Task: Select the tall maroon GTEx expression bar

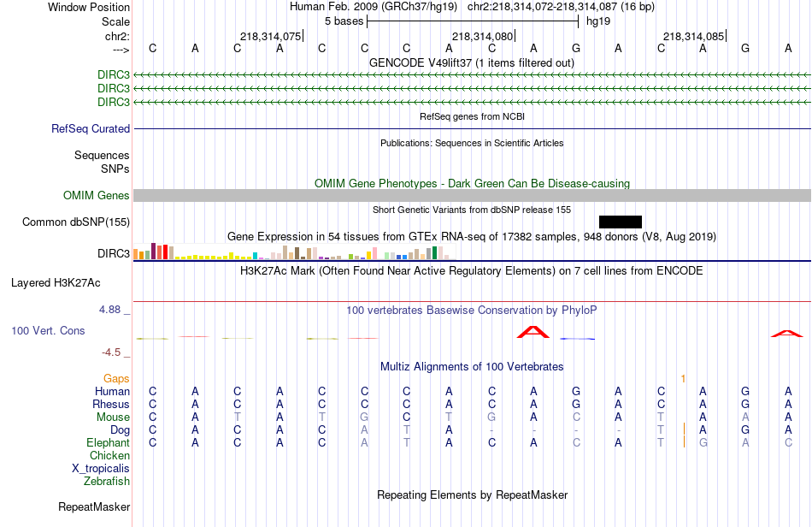Action: 153,251
